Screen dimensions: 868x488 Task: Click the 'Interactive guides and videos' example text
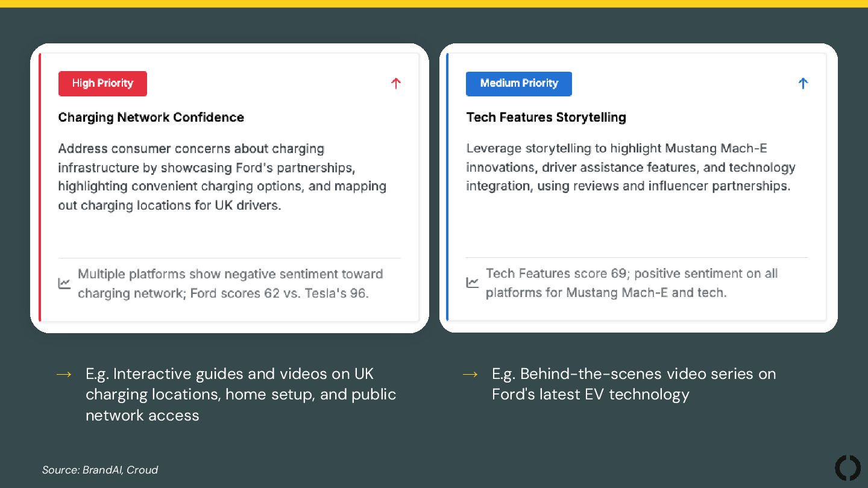point(241,395)
